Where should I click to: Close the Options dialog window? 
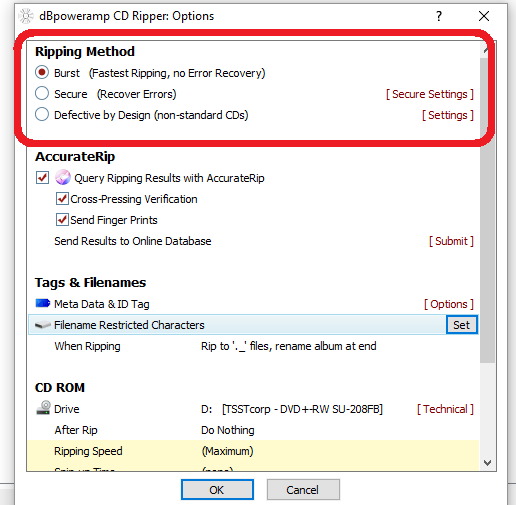(x=484, y=16)
